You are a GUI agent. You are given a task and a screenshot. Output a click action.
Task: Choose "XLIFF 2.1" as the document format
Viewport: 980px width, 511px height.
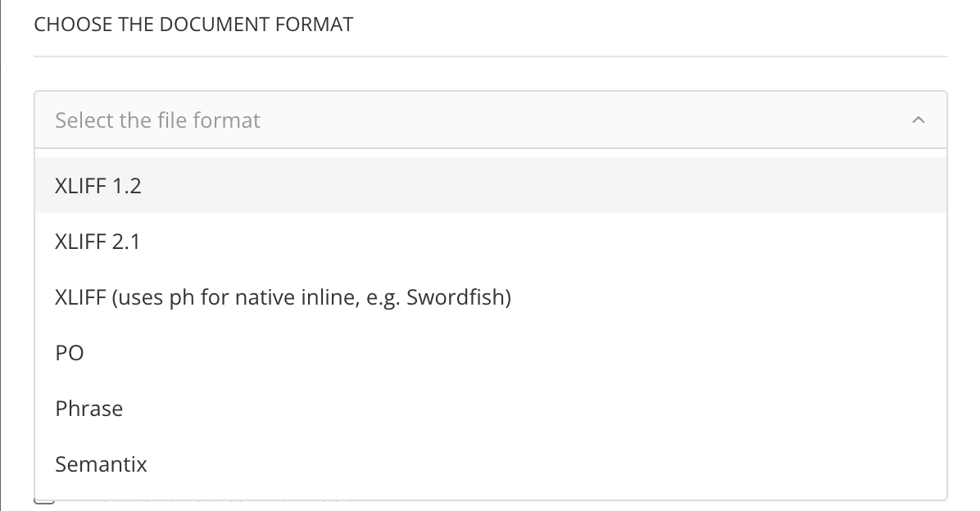click(x=98, y=241)
